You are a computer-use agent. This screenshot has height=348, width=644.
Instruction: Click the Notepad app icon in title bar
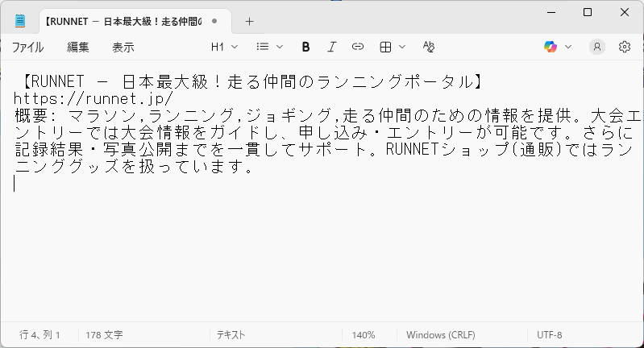tap(20, 21)
